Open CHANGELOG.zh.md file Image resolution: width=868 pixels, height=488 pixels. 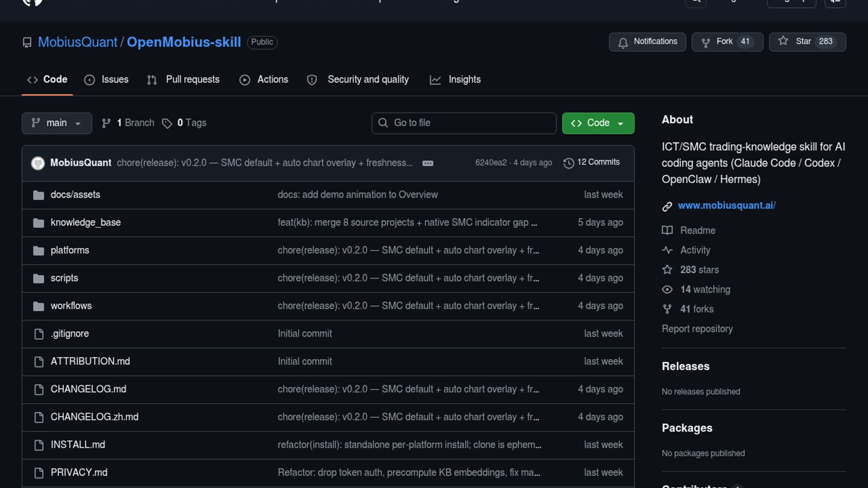tap(94, 417)
